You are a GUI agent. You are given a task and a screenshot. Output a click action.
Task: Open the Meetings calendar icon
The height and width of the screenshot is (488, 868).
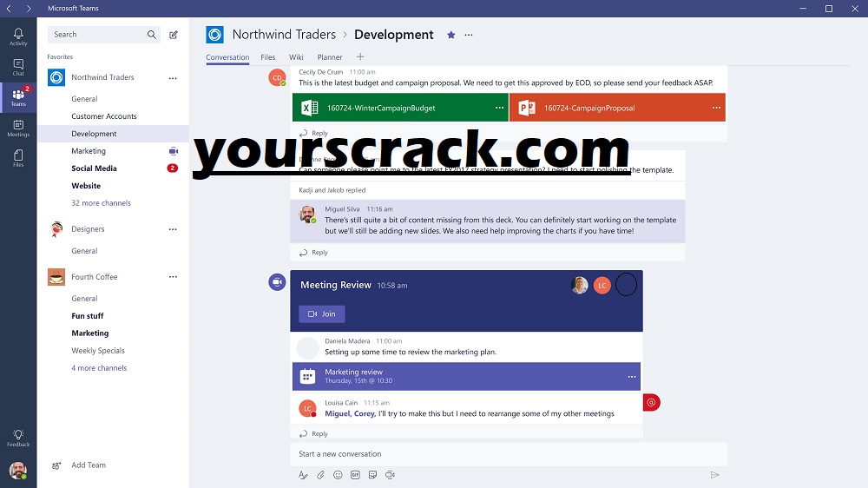18,128
